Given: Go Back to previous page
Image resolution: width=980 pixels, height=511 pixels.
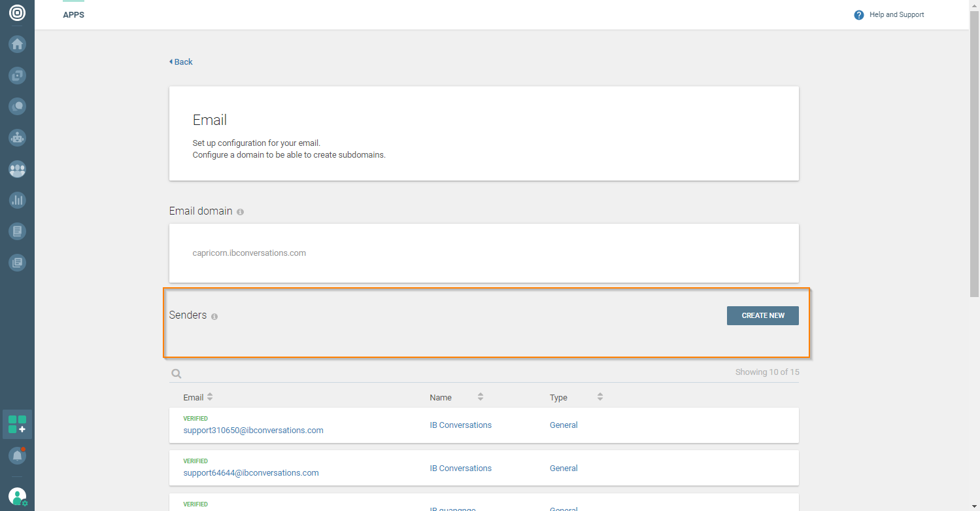Looking at the screenshot, I should (181, 62).
